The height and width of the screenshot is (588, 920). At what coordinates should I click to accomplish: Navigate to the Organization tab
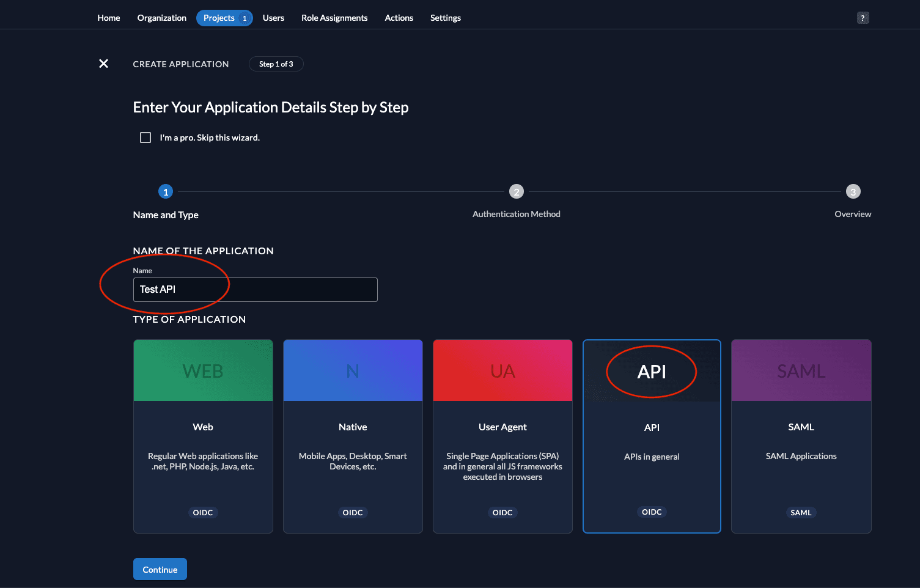point(162,18)
